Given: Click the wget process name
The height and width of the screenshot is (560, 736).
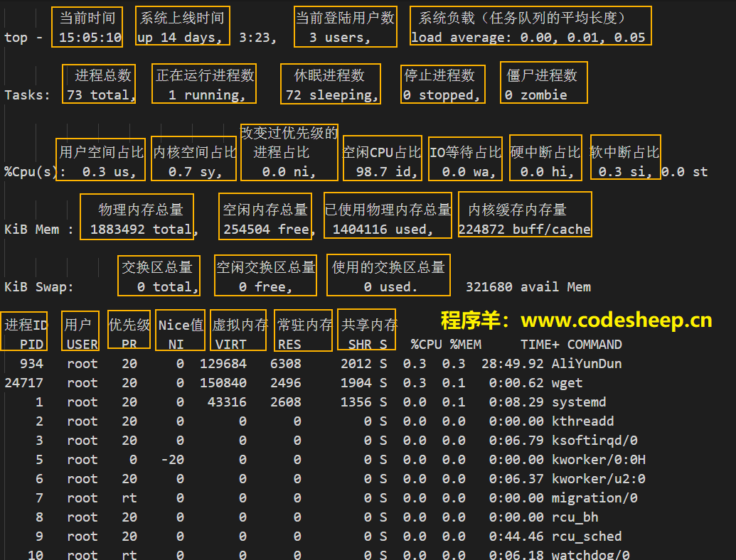Looking at the screenshot, I should pos(567,383).
